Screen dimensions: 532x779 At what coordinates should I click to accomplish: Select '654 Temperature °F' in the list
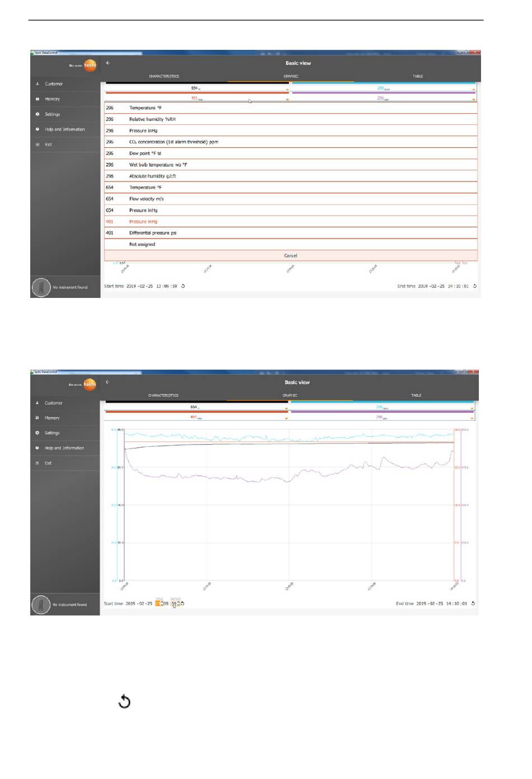click(x=291, y=188)
